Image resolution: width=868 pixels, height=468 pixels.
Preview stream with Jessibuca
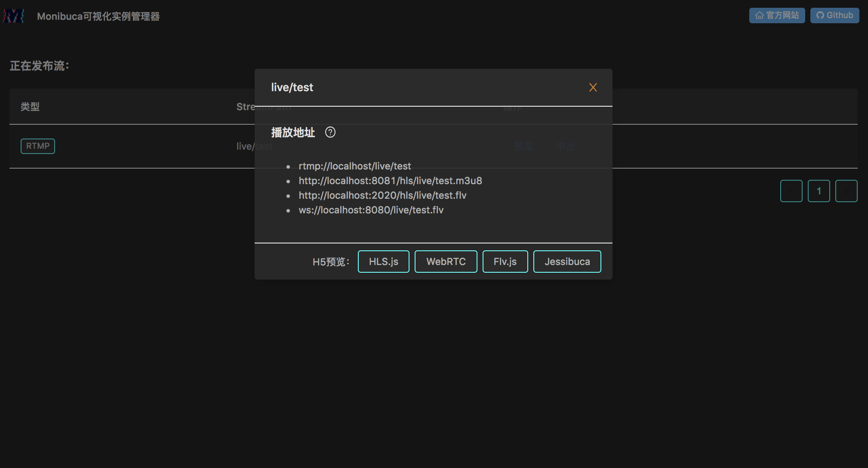coord(567,262)
